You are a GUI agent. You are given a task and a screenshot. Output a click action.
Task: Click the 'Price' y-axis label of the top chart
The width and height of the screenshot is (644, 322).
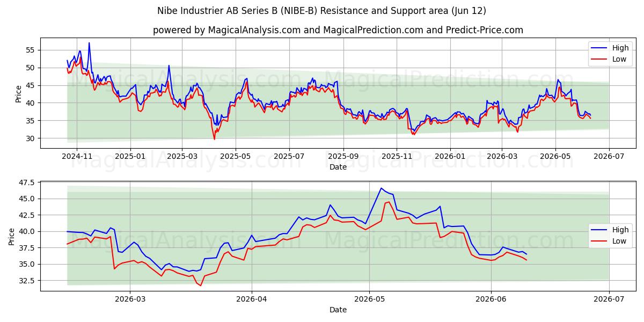click(x=19, y=93)
